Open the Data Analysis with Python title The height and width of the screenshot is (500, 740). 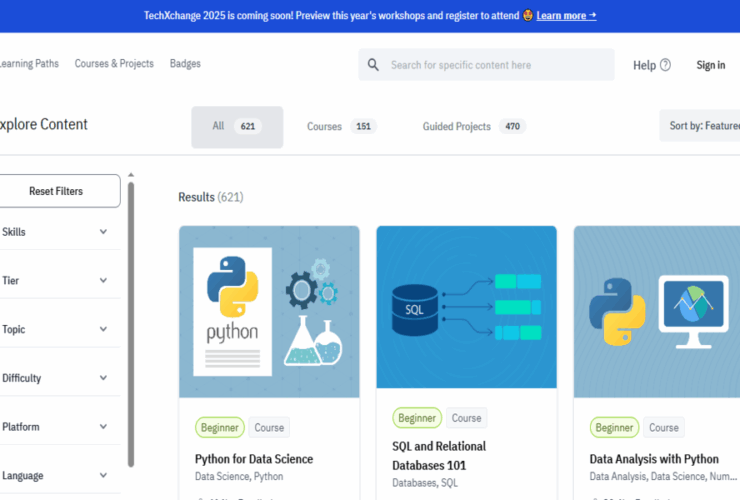tap(654, 459)
